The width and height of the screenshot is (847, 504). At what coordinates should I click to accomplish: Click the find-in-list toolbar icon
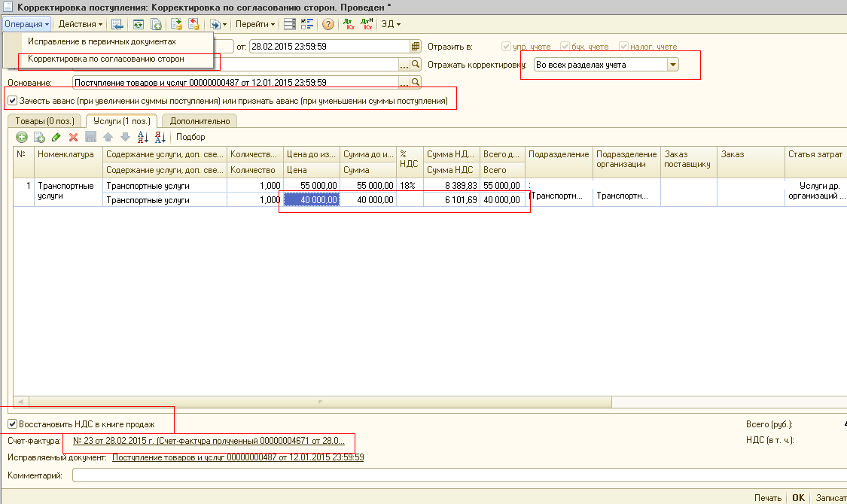[x=117, y=24]
